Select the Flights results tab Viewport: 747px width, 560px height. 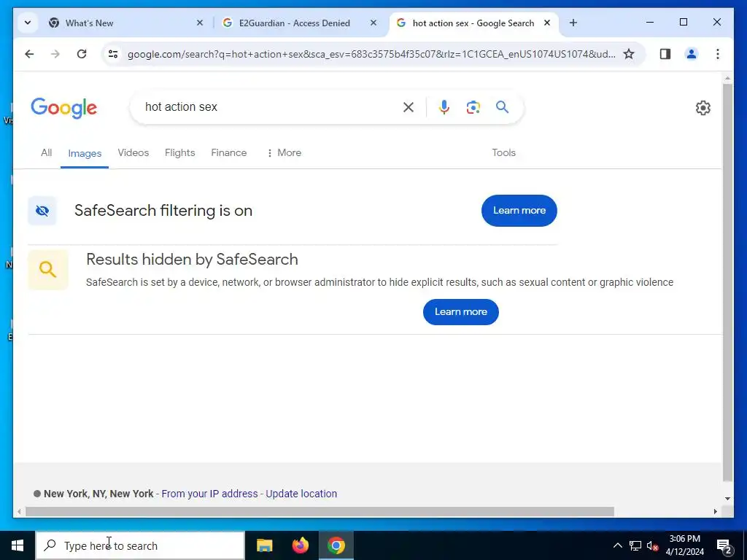(x=180, y=152)
